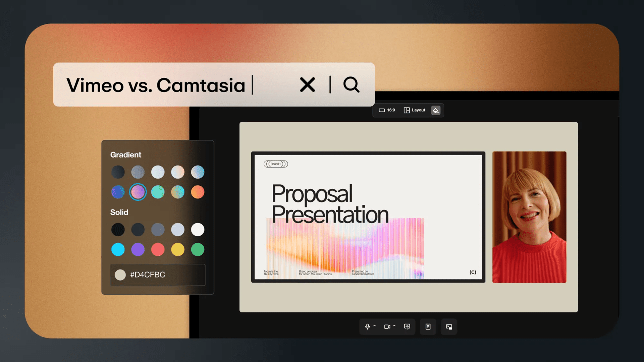
Task: Toggle the selected pink gradient swatch
Action: coord(138,192)
